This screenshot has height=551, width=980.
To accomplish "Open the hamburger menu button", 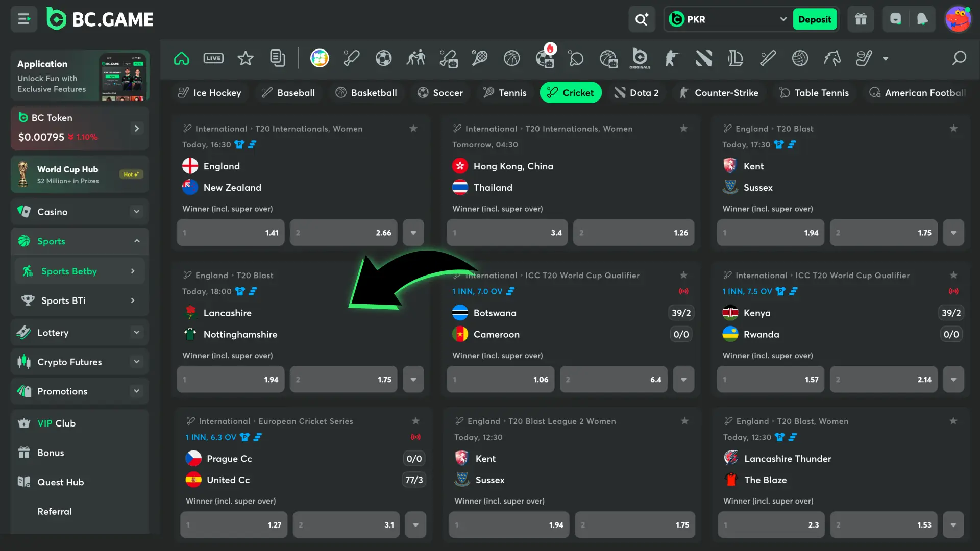I will 23,19.
